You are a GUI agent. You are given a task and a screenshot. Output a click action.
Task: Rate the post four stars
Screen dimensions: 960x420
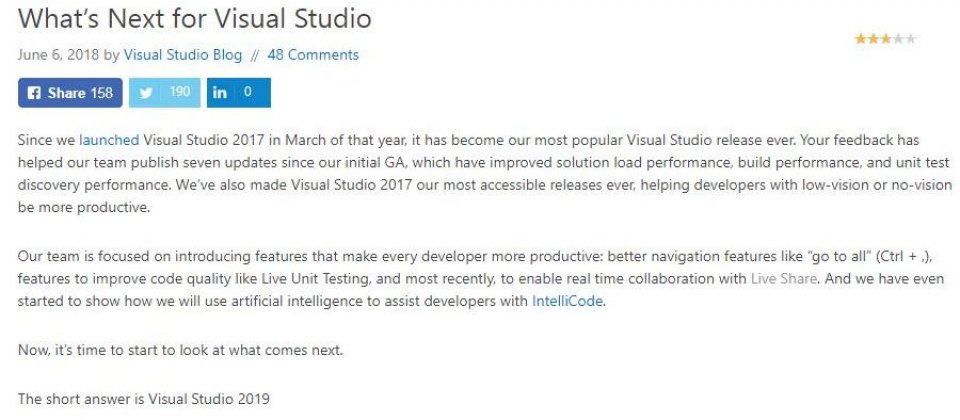(898, 39)
